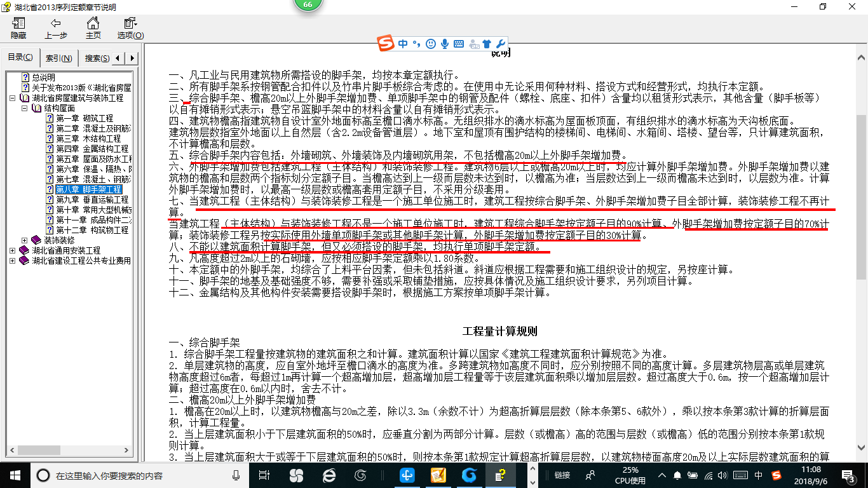Open the orange notes app on the taskbar
Screen dimensions: 868x488
(438, 475)
